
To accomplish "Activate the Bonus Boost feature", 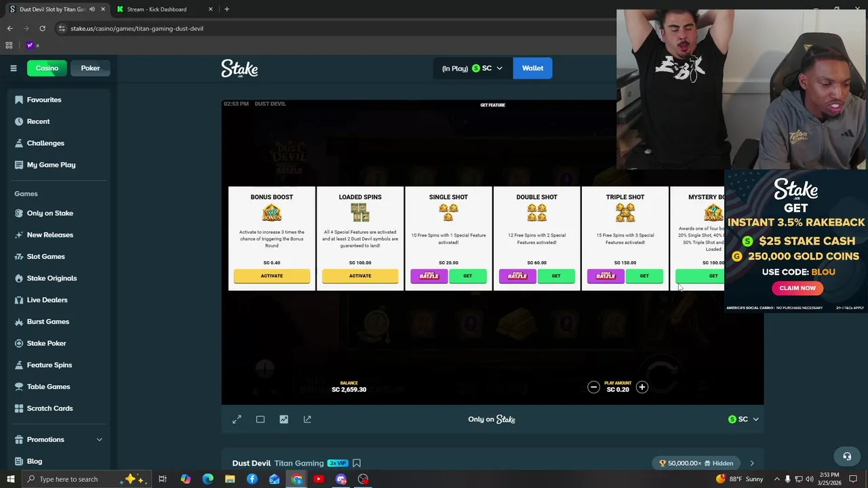I will pos(272,276).
